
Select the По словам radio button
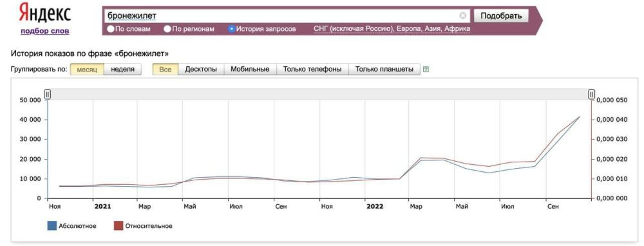coord(111,29)
